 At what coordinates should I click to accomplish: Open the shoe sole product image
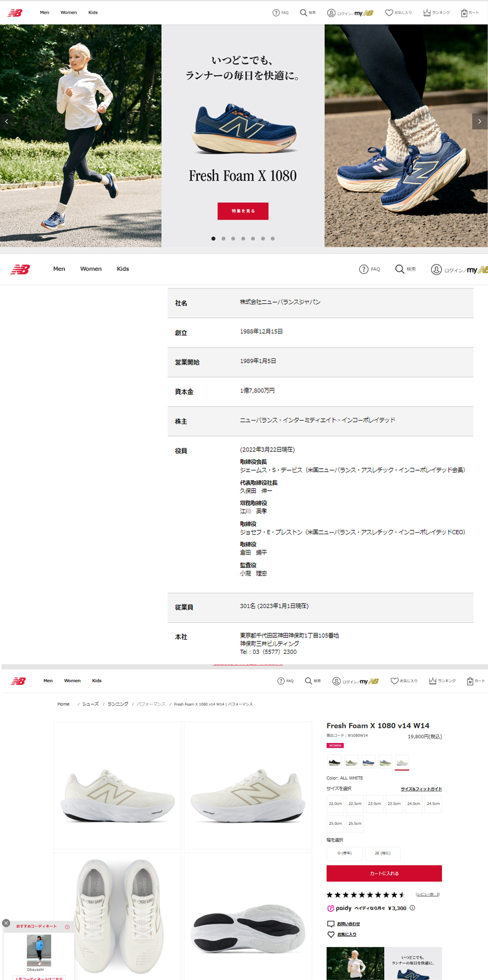click(x=248, y=915)
